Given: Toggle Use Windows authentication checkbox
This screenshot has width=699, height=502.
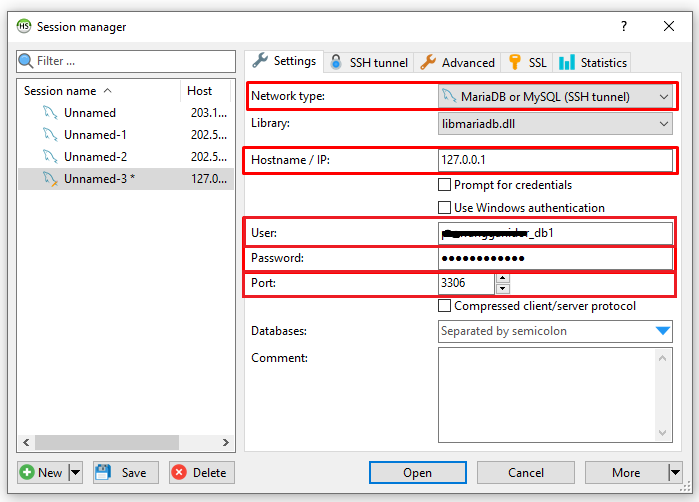Looking at the screenshot, I should pos(444,208).
